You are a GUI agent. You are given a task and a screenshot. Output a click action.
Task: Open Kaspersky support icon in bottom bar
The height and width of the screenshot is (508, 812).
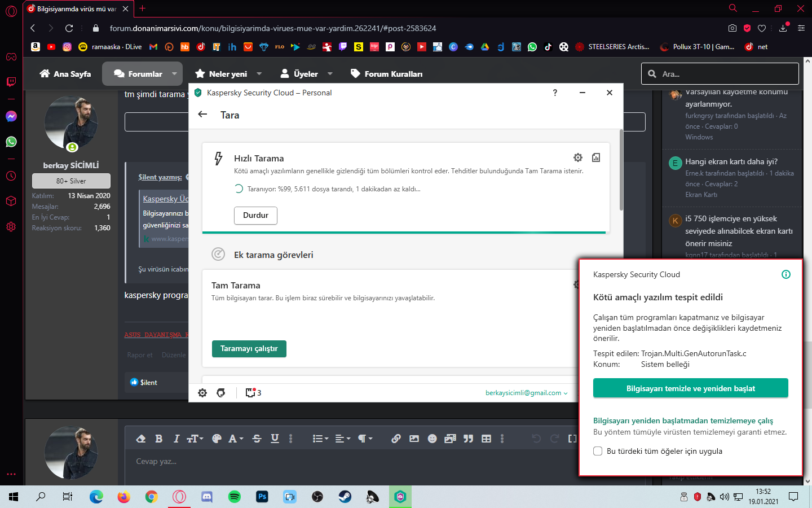tap(221, 393)
